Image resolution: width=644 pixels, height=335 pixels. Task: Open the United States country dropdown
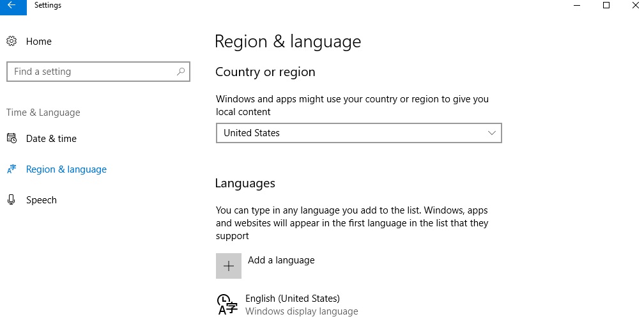click(358, 133)
